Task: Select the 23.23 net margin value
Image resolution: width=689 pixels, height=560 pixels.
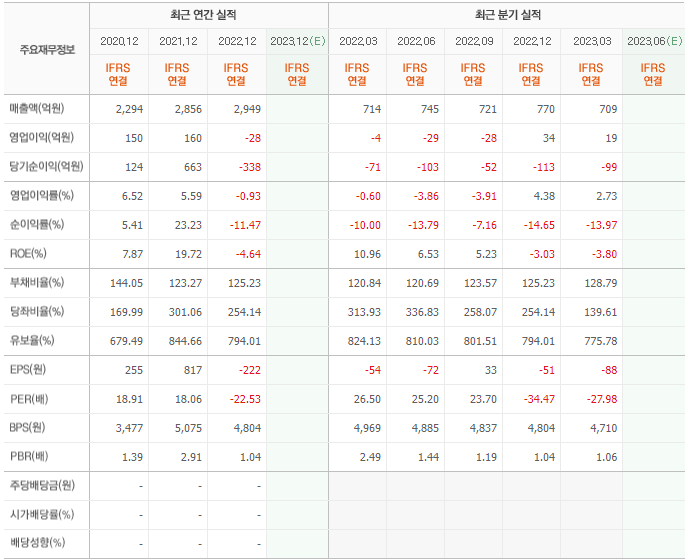Action: [x=188, y=225]
